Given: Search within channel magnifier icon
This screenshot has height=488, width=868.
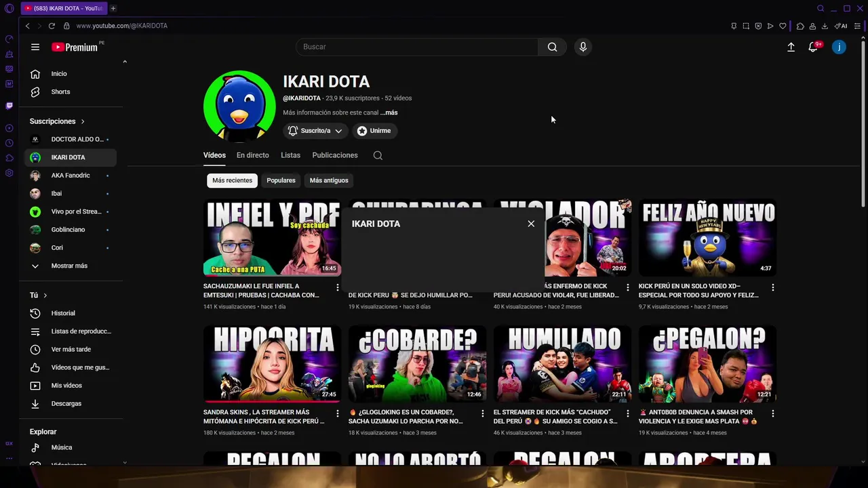Looking at the screenshot, I should point(378,155).
